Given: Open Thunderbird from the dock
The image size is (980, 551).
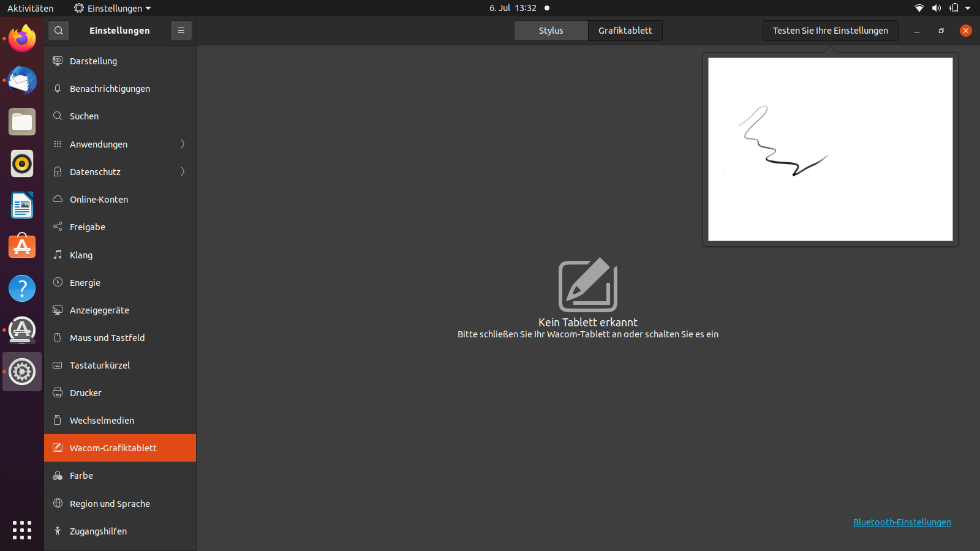Looking at the screenshot, I should (21, 80).
